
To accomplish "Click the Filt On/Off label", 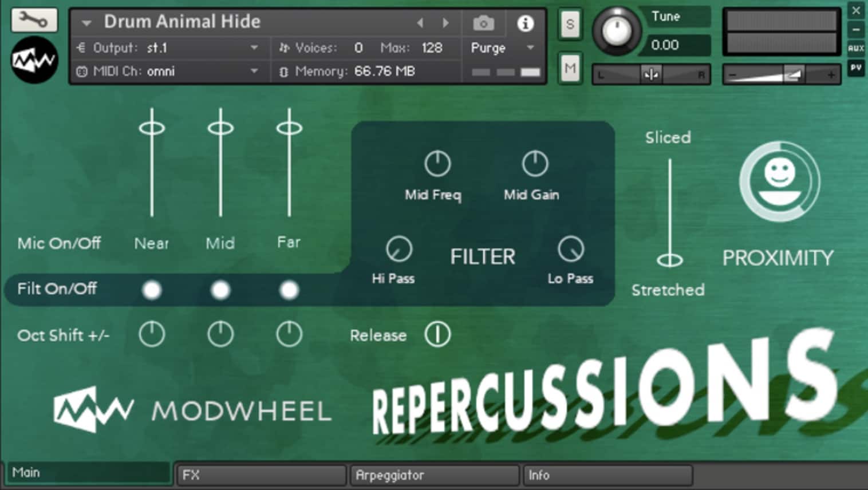I will 57,289.
